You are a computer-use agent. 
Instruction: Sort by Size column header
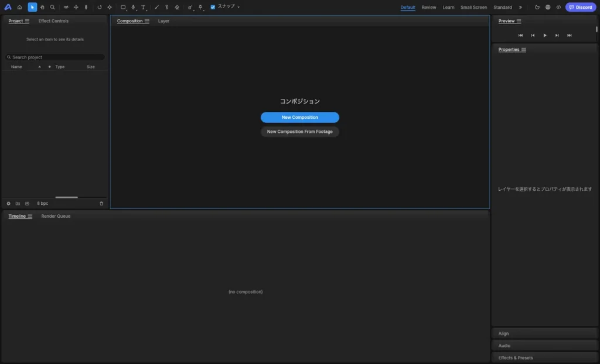click(x=91, y=67)
